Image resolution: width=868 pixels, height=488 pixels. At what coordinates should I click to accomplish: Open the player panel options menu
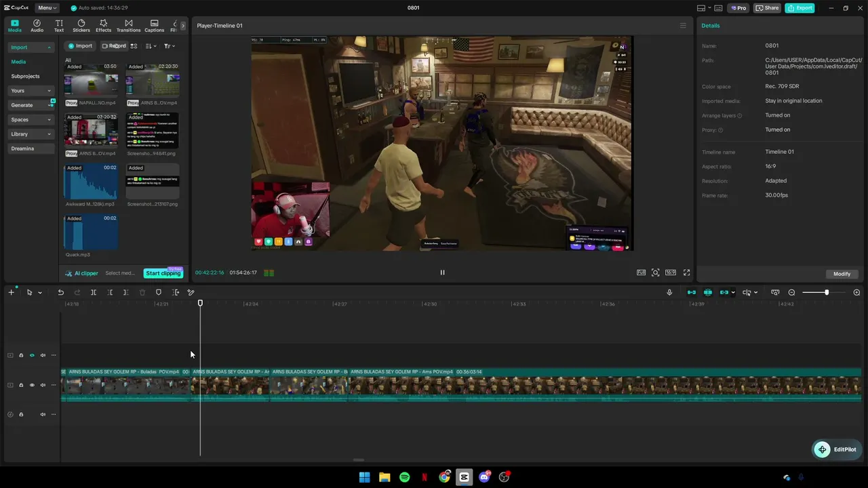click(683, 26)
